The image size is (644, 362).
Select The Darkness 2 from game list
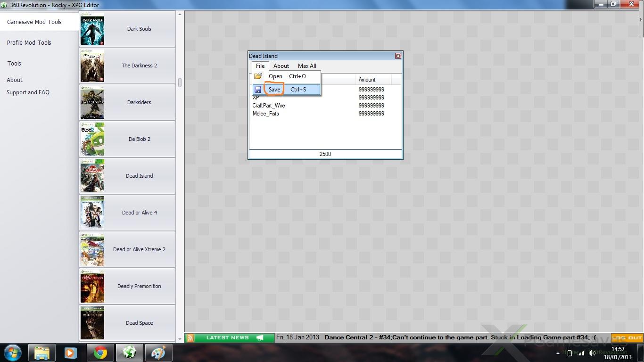pos(139,66)
